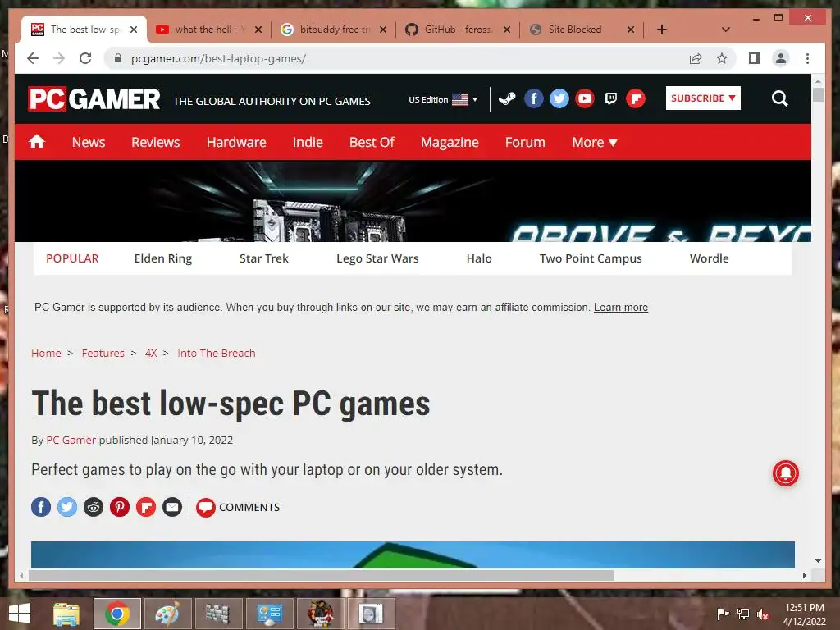Open the Best Of section
This screenshot has height=630, width=840.
pos(372,142)
